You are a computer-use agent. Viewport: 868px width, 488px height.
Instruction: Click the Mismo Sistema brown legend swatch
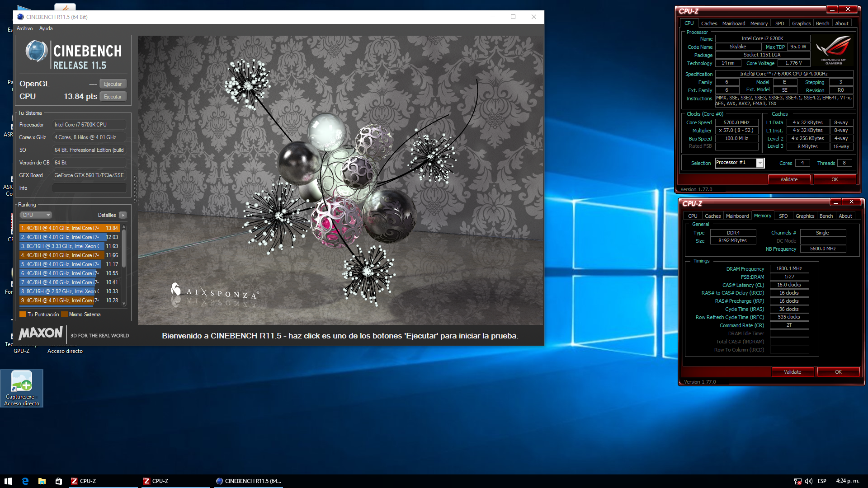coord(64,314)
